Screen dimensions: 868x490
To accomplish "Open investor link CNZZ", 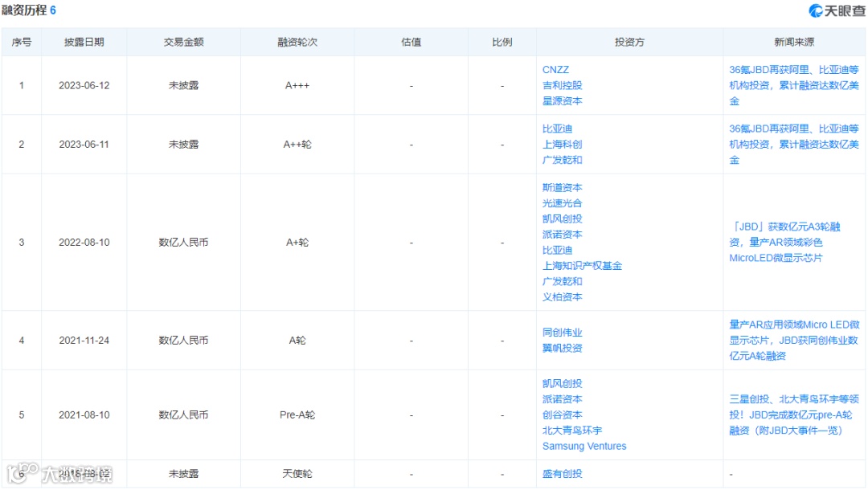I will point(555,70).
